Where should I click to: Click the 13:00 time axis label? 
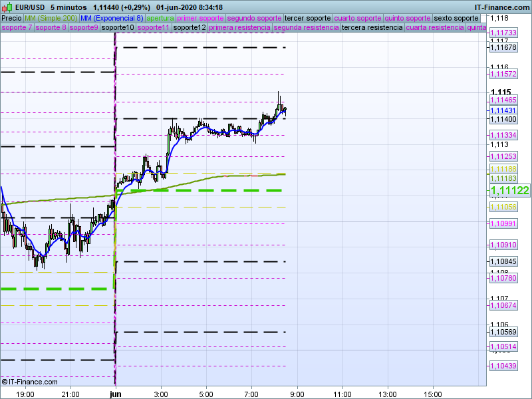tap(388, 394)
